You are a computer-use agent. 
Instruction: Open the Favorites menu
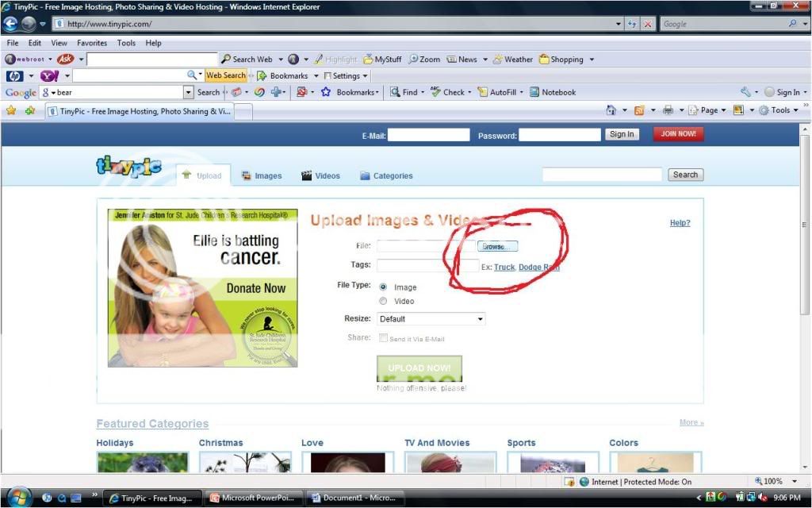coord(92,43)
